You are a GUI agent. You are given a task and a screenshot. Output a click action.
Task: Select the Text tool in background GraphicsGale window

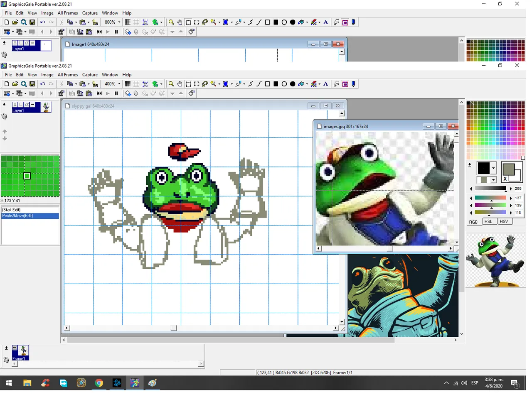coord(326,22)
